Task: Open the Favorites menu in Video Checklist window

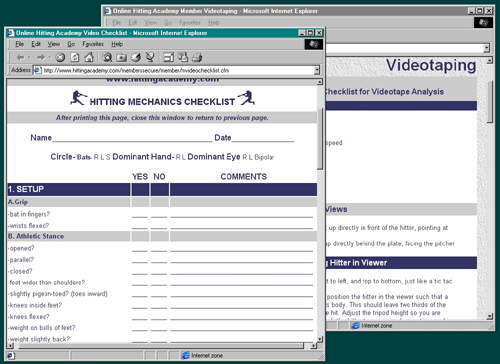Action: tap(93, 44)
